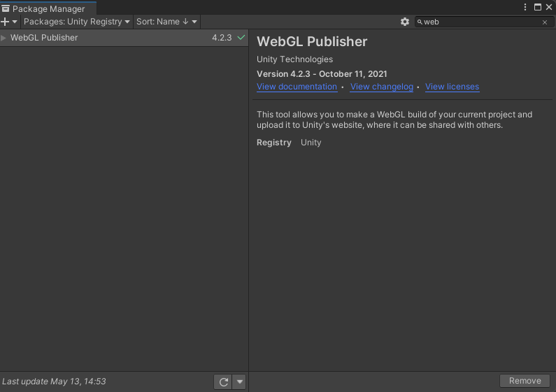The image size is (556, 392).
Task: Click the refresh package list icon
Action: click(x=223, y=382)
